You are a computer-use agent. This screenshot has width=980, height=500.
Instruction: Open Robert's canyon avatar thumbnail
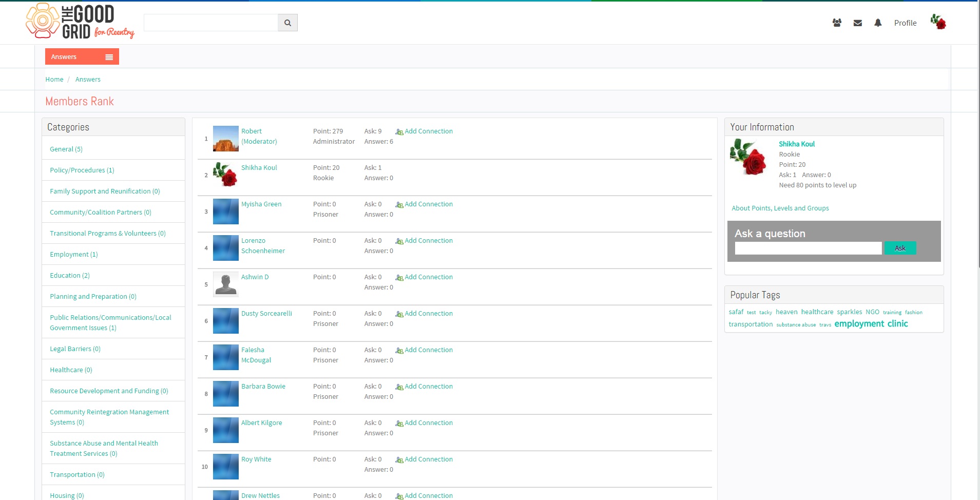pyautogui.click(x=226, y=139)
